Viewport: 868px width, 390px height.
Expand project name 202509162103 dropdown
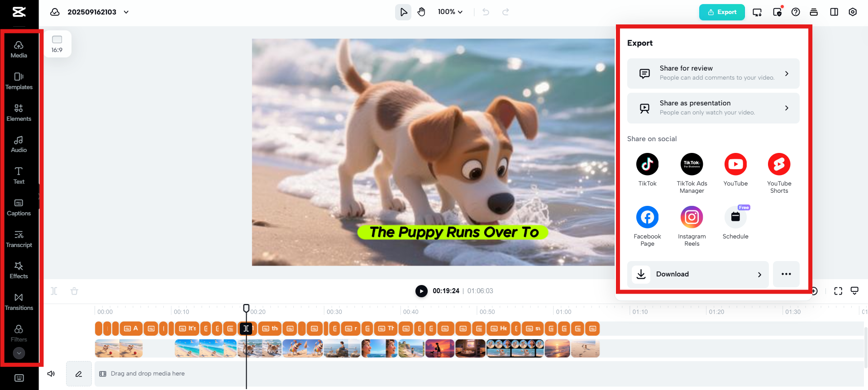[126, 12]
